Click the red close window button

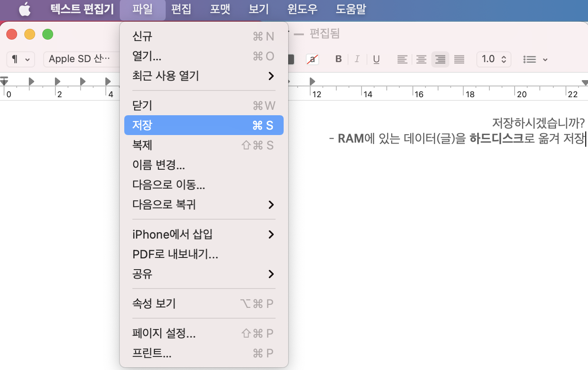pyautogui.click(x=12, y=34)
